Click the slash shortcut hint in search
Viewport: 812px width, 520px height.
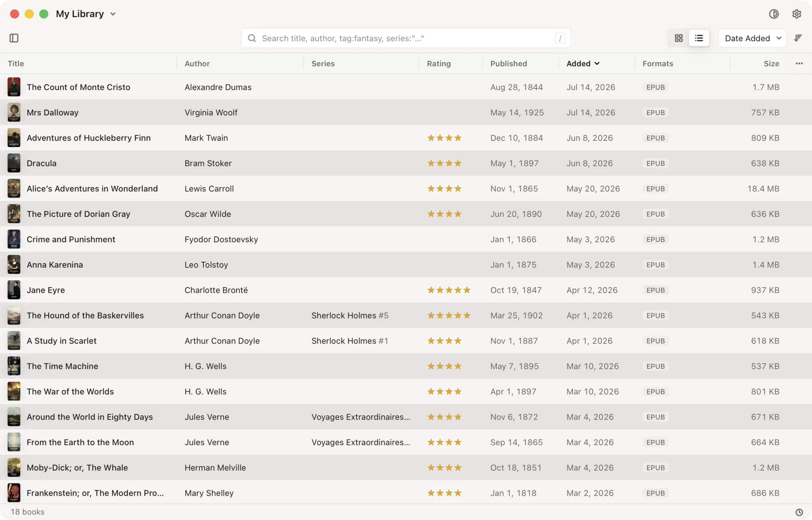click(x=560, y=38)
